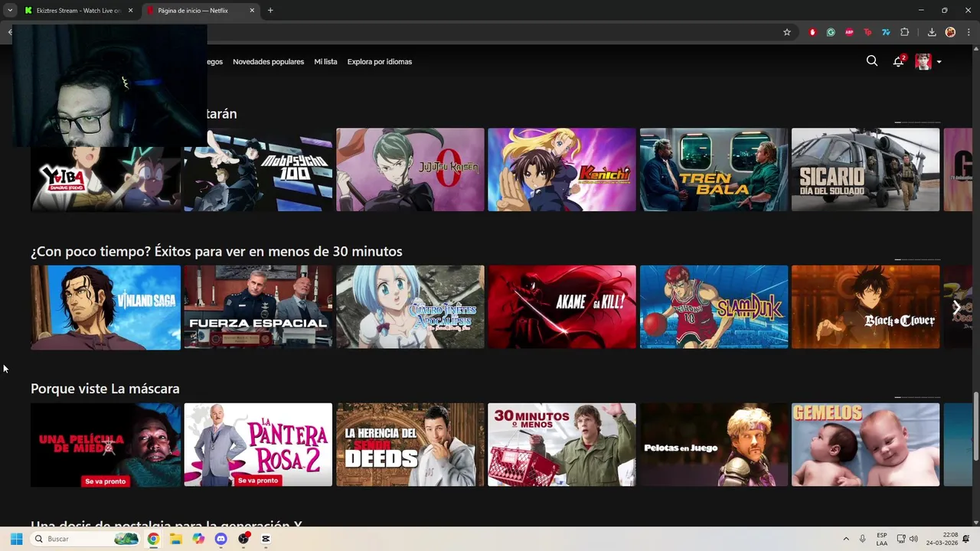Screen dimensions: 980x551
Task: Open the Slam Dunk title
Action: click(x=714, y=308)
